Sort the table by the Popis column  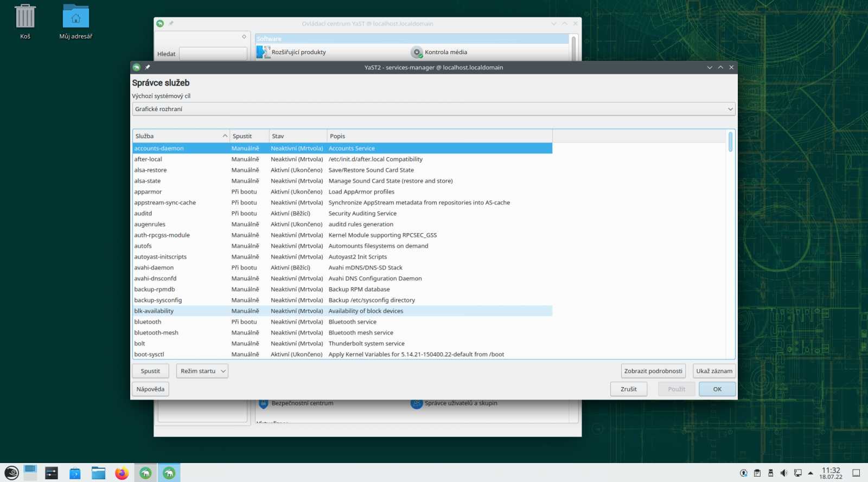pyautogui.click(x=439, y=136)
